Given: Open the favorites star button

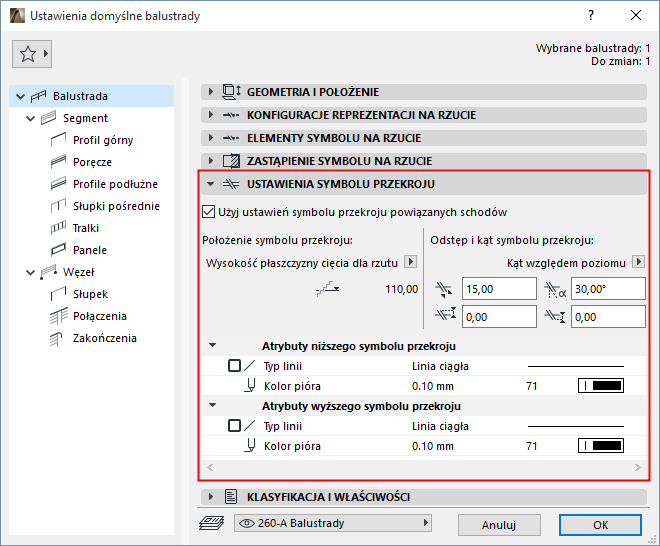Looking at the screenshot, I should point(32,54).
